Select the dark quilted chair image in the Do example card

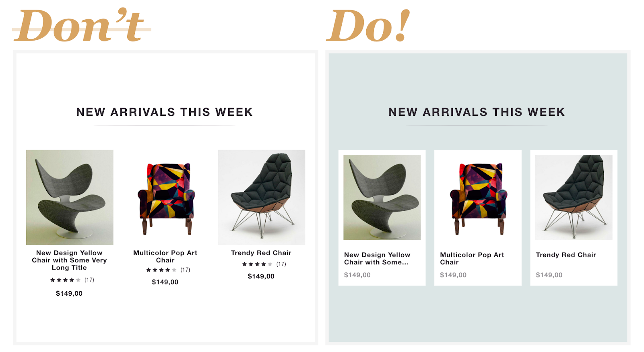[x=574, y=197]
